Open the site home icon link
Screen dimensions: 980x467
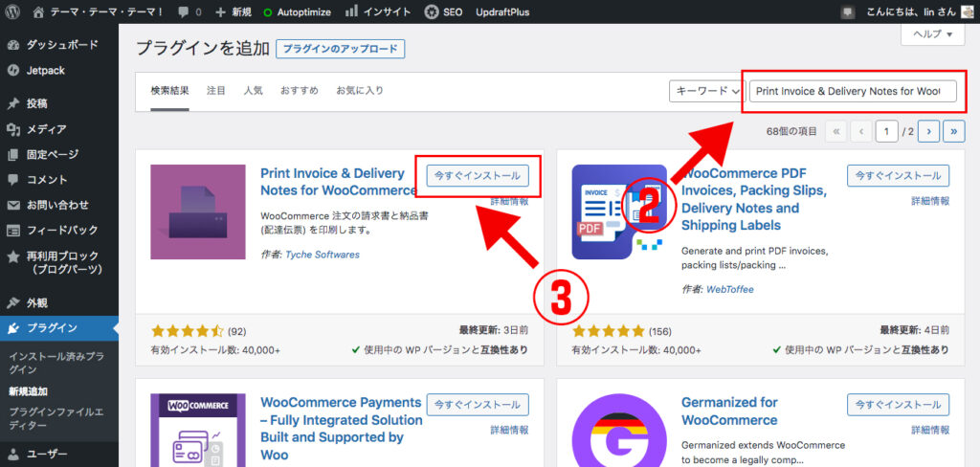(38, 11)
